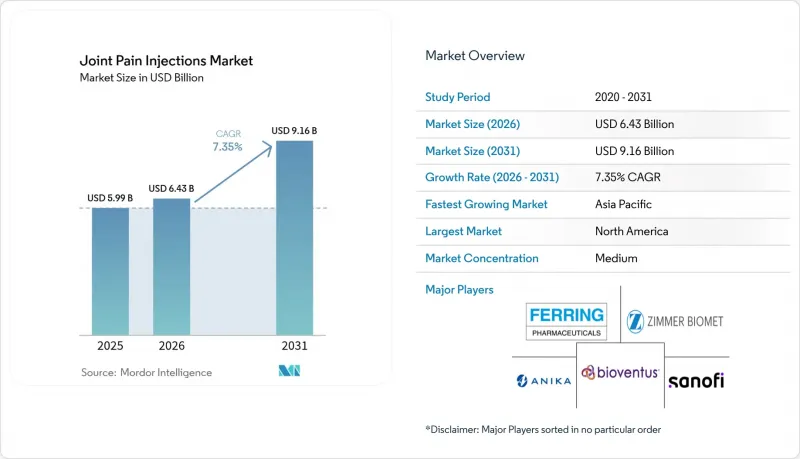This screenshot has width=800, height=459.
Task: Select the 2026 bar in chart
Action: 171,267
